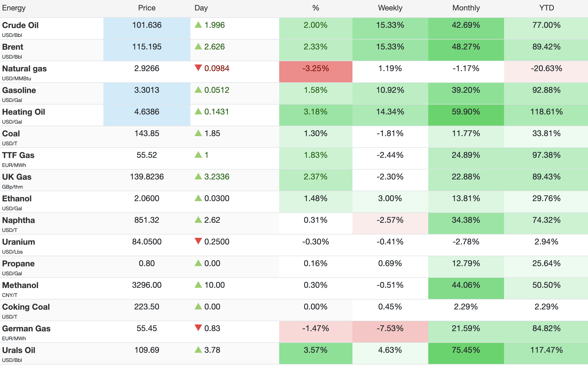The height and width of the screenshot is (365, 588).
Task: Click the Energy category header
Action: [x=14, y=8]
